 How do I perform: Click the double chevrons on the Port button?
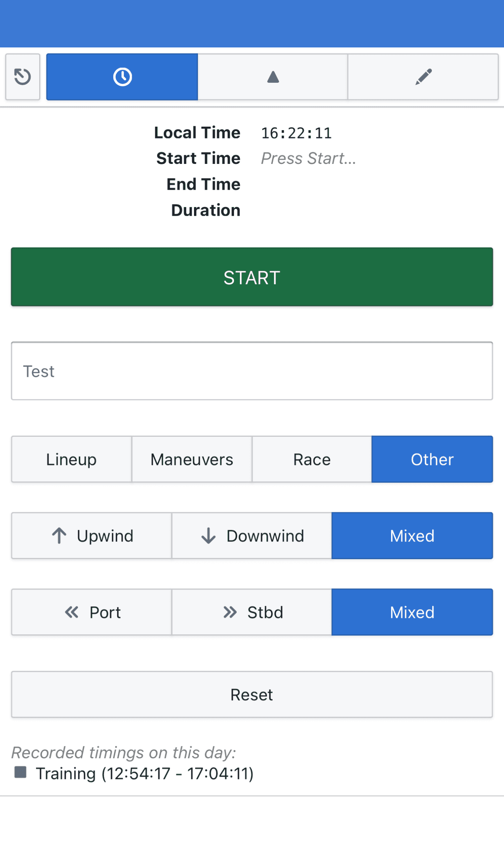[x=72, y=612]
